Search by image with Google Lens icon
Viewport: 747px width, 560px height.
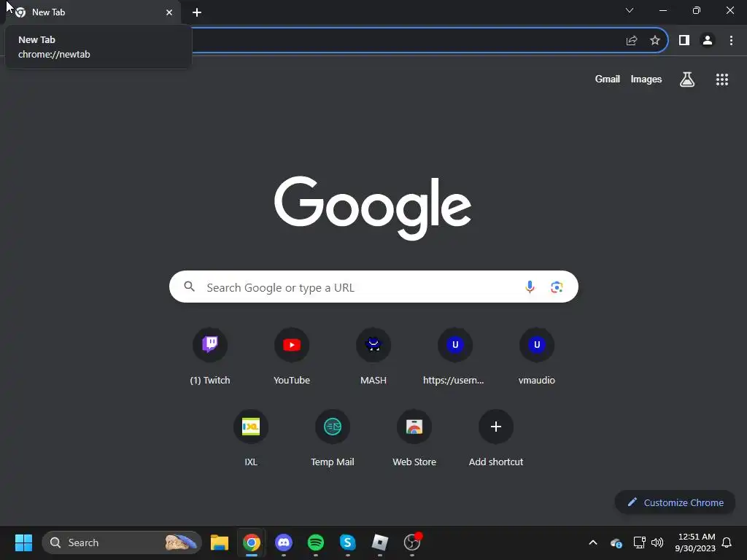tap(557, 287)
